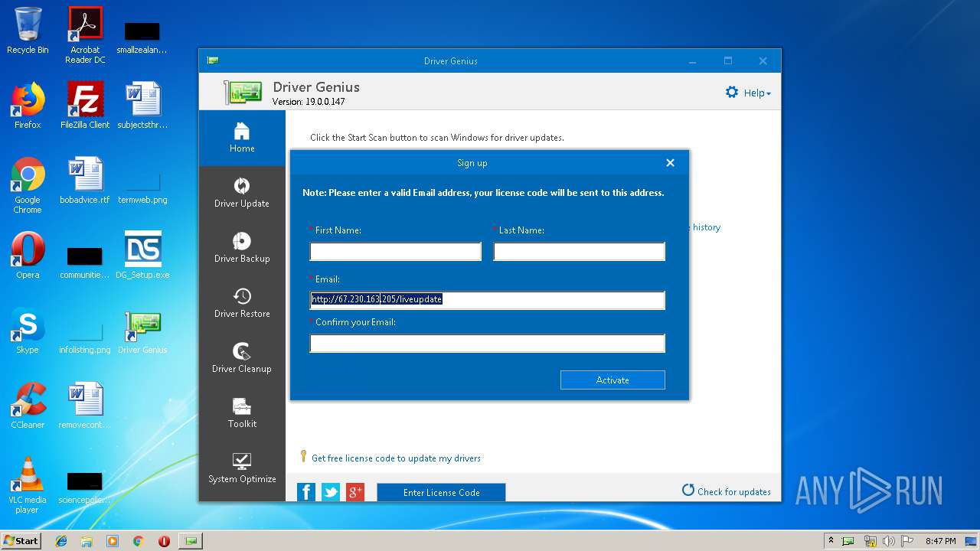Image resolution: width=980 pixels, height=551 pixels.
Task: Click Check for updates link
Action: (x=733, y=492)
